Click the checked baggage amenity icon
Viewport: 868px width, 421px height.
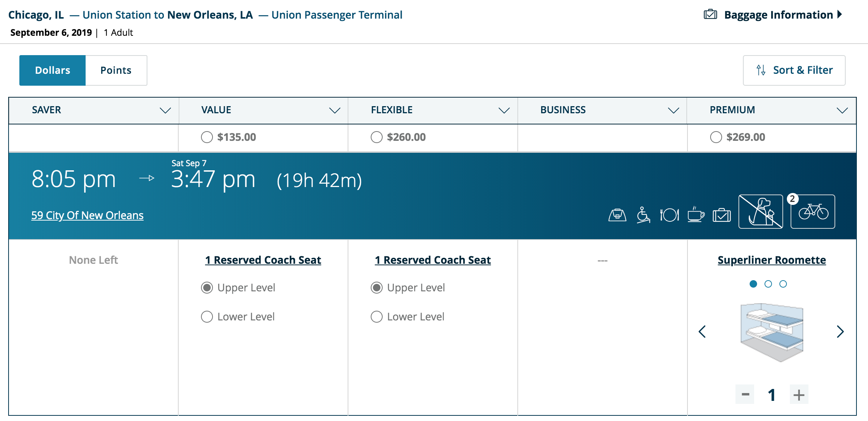pos(722,215)
